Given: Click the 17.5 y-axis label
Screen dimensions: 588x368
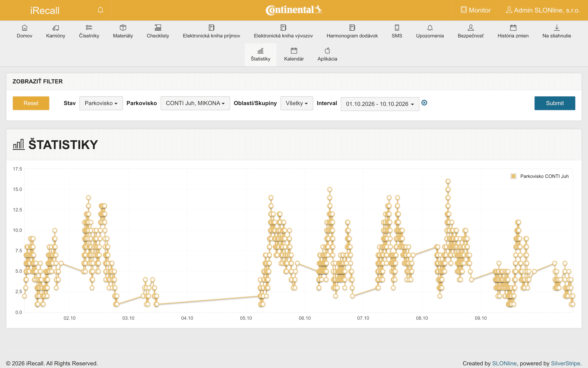Looking at the screenshot, I should click(17, 169).
